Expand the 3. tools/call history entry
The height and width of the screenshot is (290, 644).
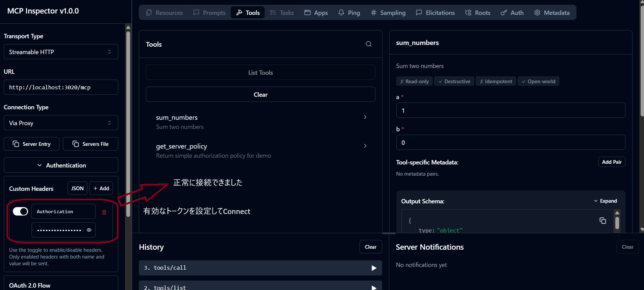[261, 268]
